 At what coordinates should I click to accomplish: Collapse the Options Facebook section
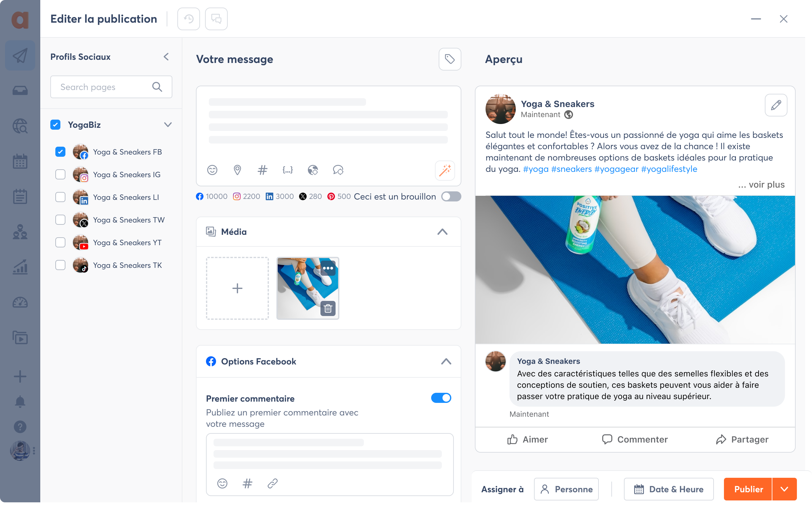point(446,362)
